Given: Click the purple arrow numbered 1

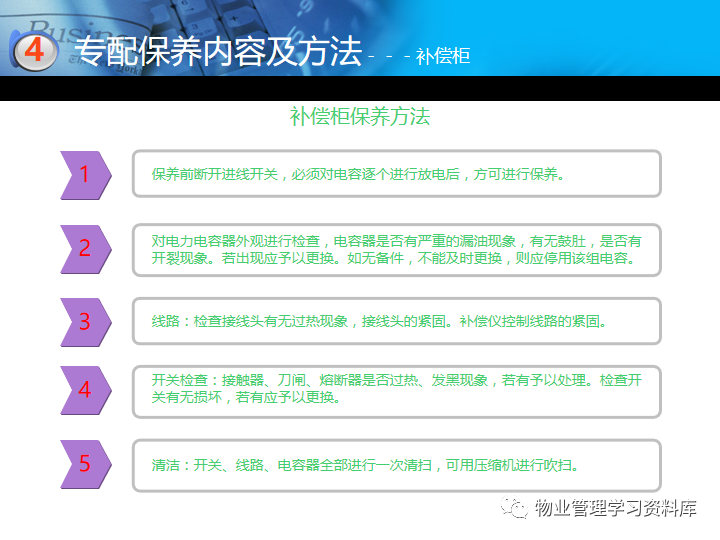Looking at the screenshot, I should click(x=86, y=175).
